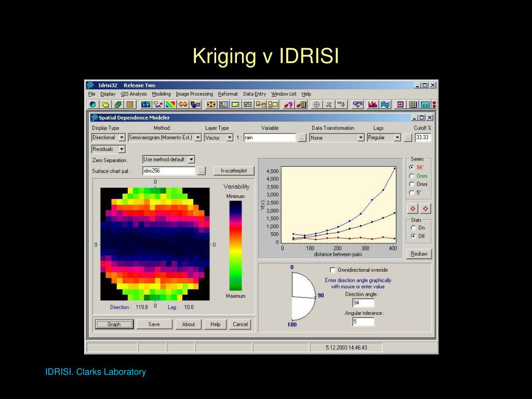This screenshot has height=399, width=532.
Task: Click the semivariogram surface chart
Action: click(x=155, y=244)
